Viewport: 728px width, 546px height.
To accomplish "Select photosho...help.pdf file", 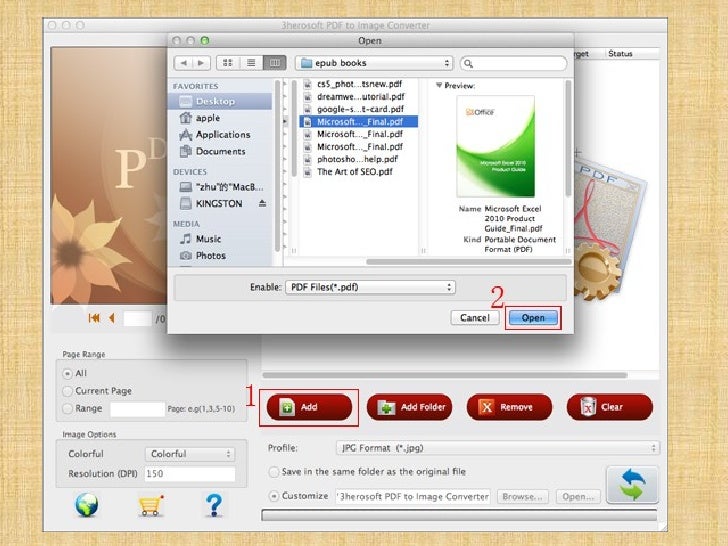I will click(x=359, y=159).
